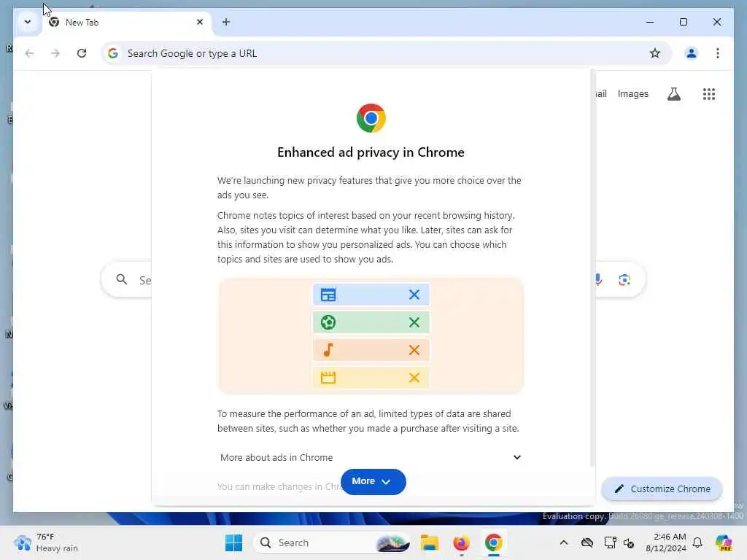The width and height of the screenshot is (747, 560).
Task: Click the address bar search field
Action: click(386, 53)
